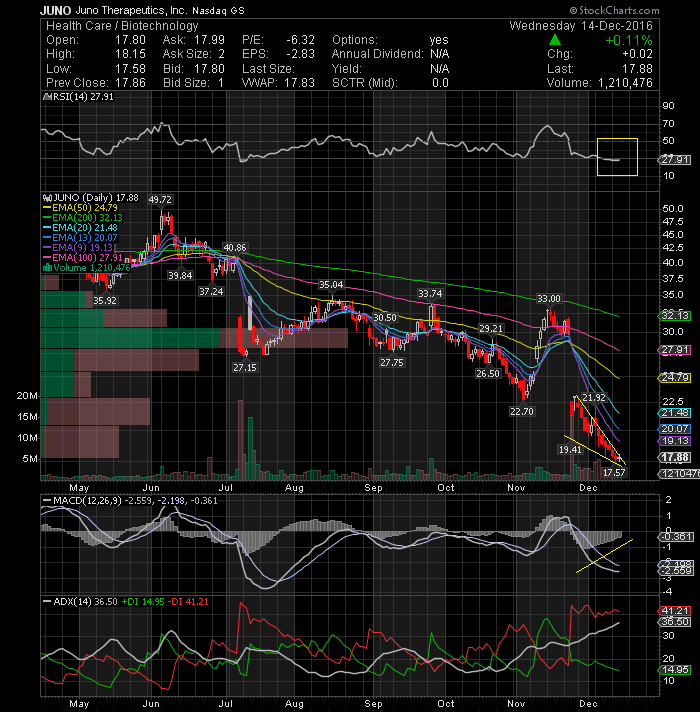The height and width of the screenshot is (712, 700).
Task: Click the Bid value in the quote table
Action: click(x=209, y=69)
